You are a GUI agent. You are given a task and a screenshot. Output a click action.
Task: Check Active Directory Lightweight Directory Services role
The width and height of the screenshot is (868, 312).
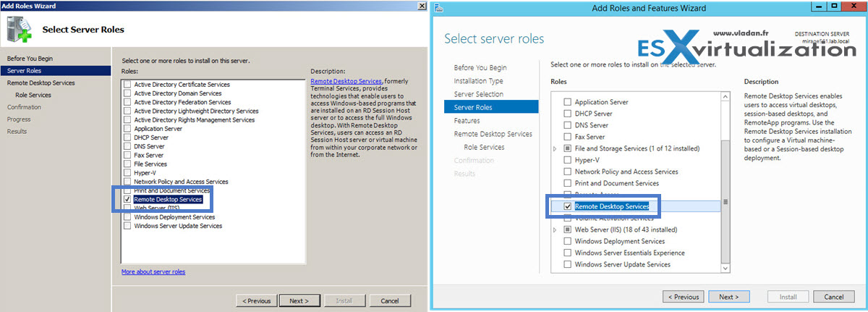127,111
